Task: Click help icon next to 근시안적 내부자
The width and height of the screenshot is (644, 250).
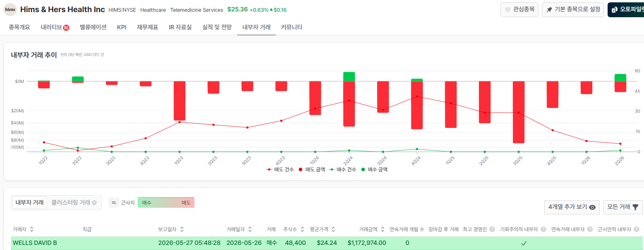Action: click(637, 229)
